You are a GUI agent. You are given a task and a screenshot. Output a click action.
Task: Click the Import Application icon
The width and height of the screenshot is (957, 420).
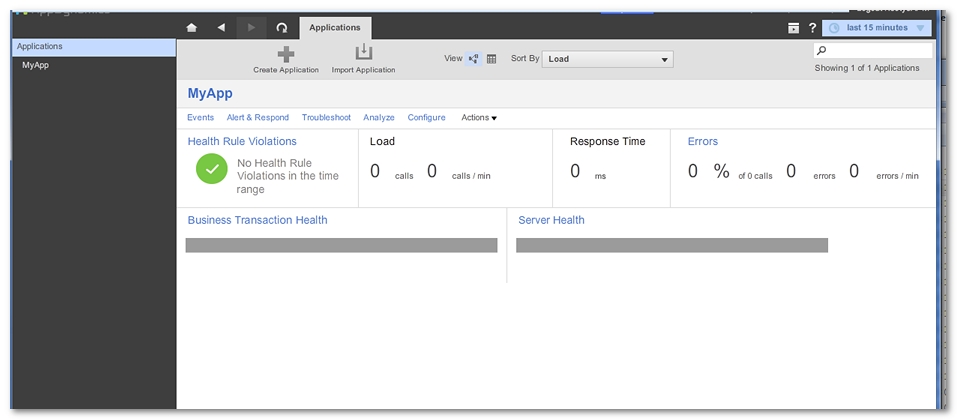click(x=363, y=53)
